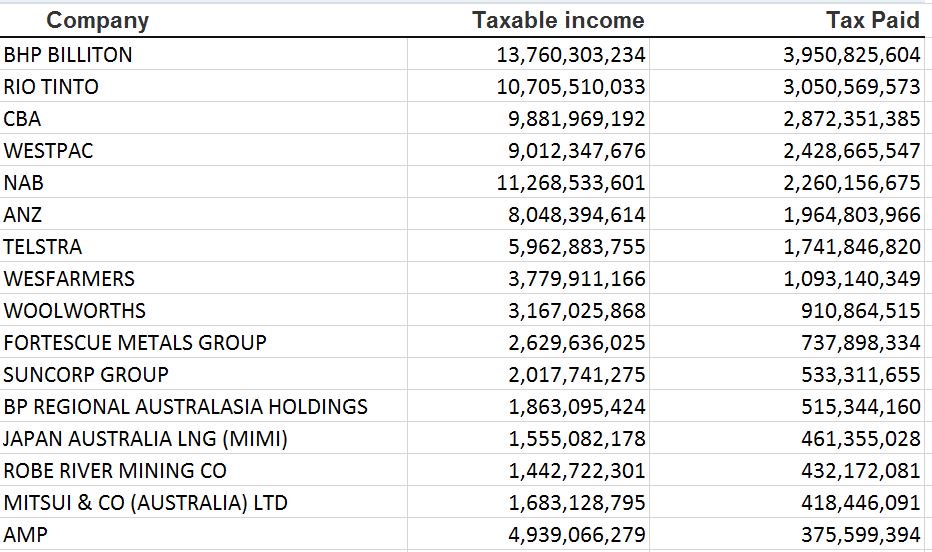Screen dimensions: 932x552
Task: Select the MITSUI & CO (AUSTRALIA) LTD cell
Action: tap(146, 503)
